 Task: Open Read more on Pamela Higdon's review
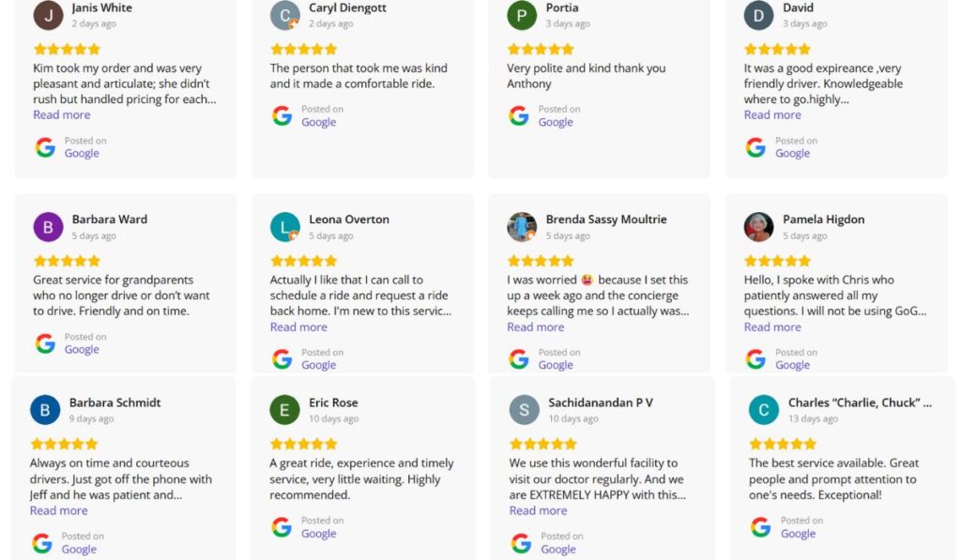(772, 327)
